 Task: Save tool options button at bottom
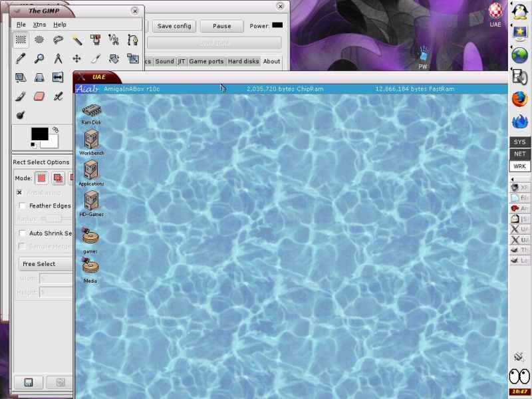(29, 382)
